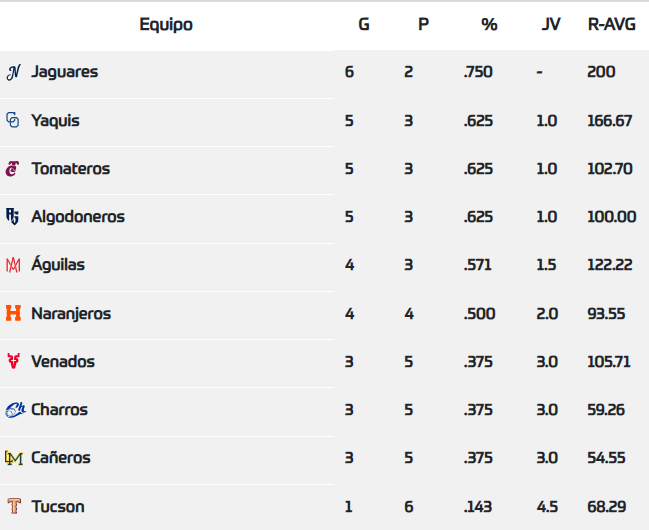Open the Naranjeros team name link
The width and height of the screenshot is (649, 530).
click(x=71, y=313)
